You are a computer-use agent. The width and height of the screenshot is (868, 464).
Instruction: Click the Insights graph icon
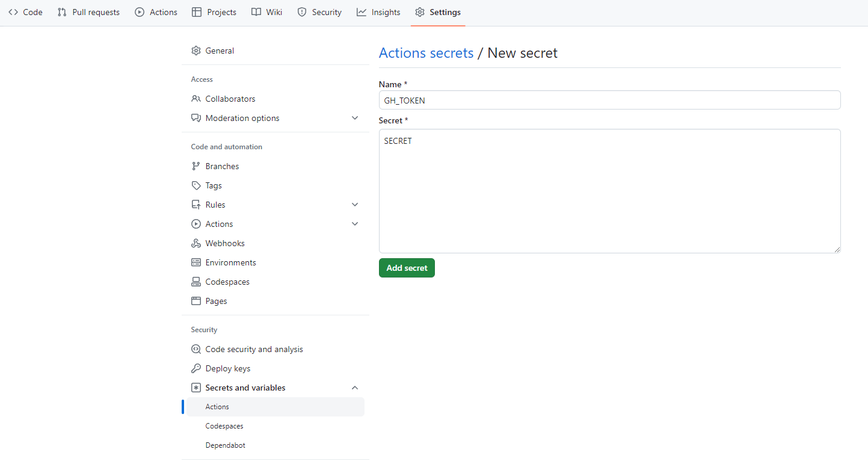[362, 12]
